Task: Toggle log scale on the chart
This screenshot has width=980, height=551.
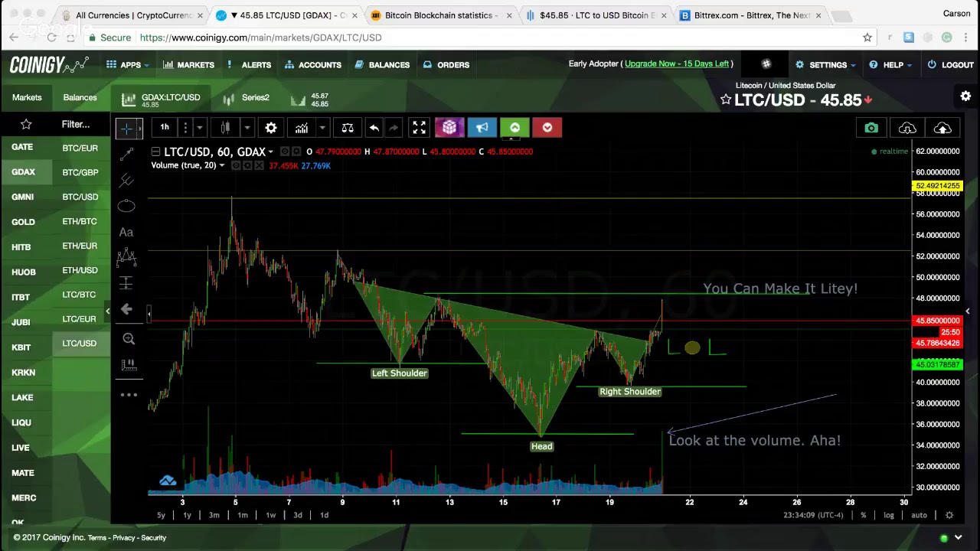Action: (888, 515)
